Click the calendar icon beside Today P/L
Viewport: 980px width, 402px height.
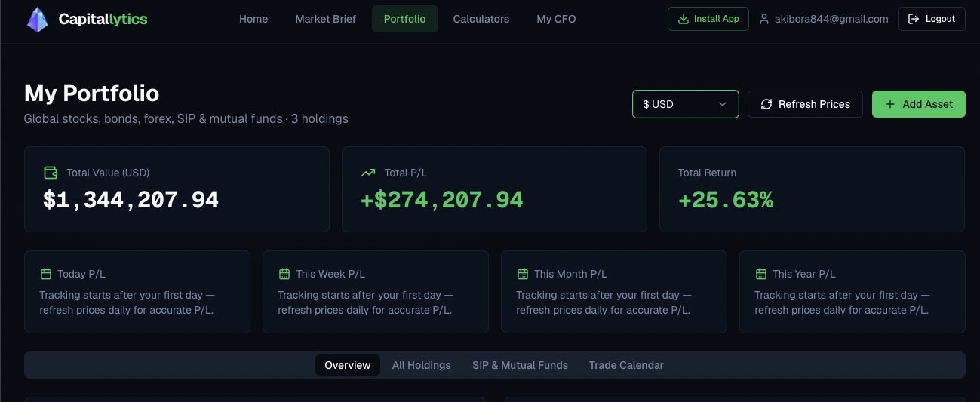coord(46,274)
